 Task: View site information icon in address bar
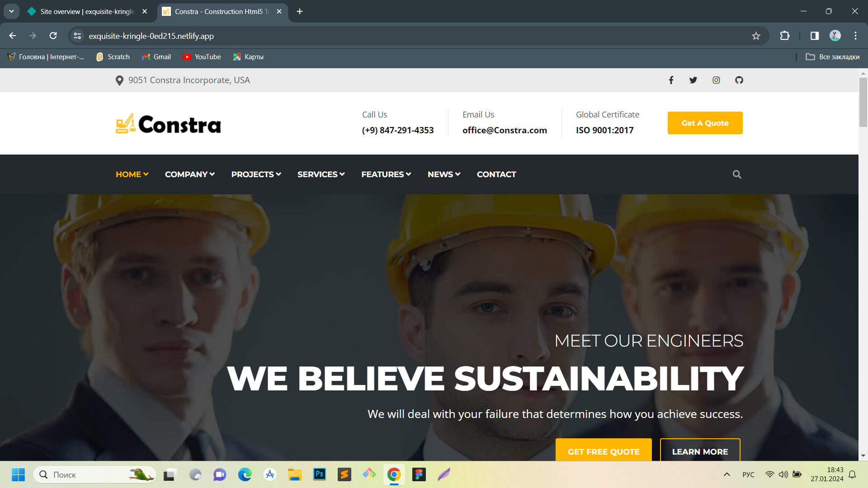[78, 36]
